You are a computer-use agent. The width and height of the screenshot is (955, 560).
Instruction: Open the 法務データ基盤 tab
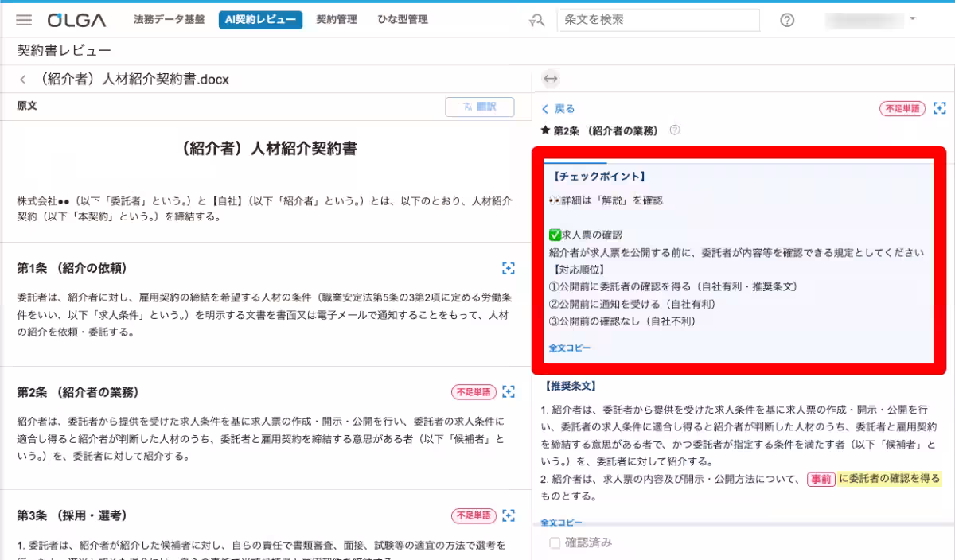169,20
